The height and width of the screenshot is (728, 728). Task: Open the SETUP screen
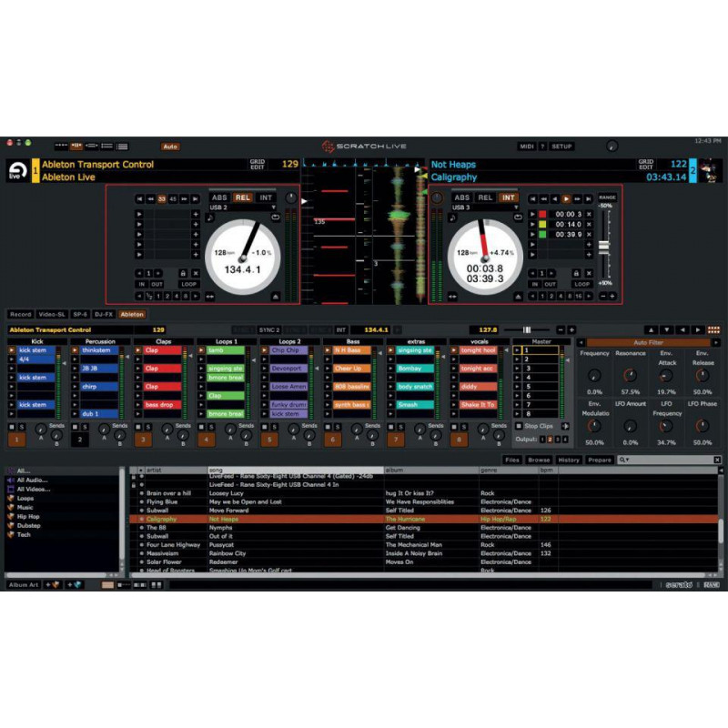tap(561, 147)
